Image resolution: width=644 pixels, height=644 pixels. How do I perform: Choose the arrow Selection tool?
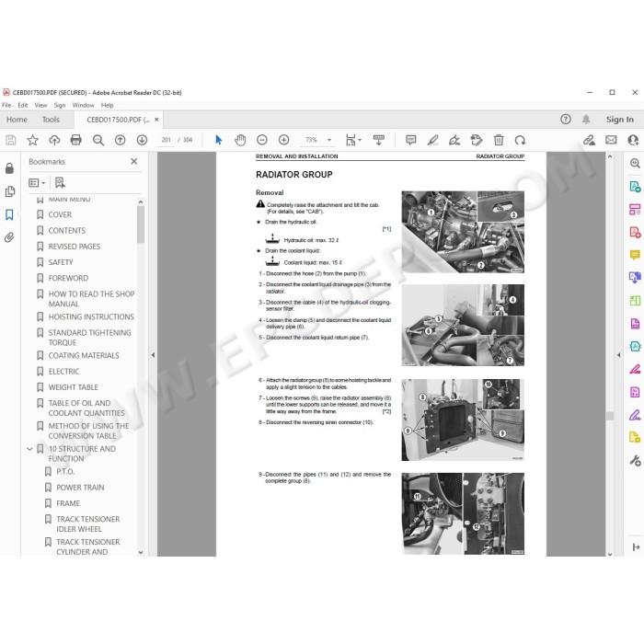click(x=219, y=140)
